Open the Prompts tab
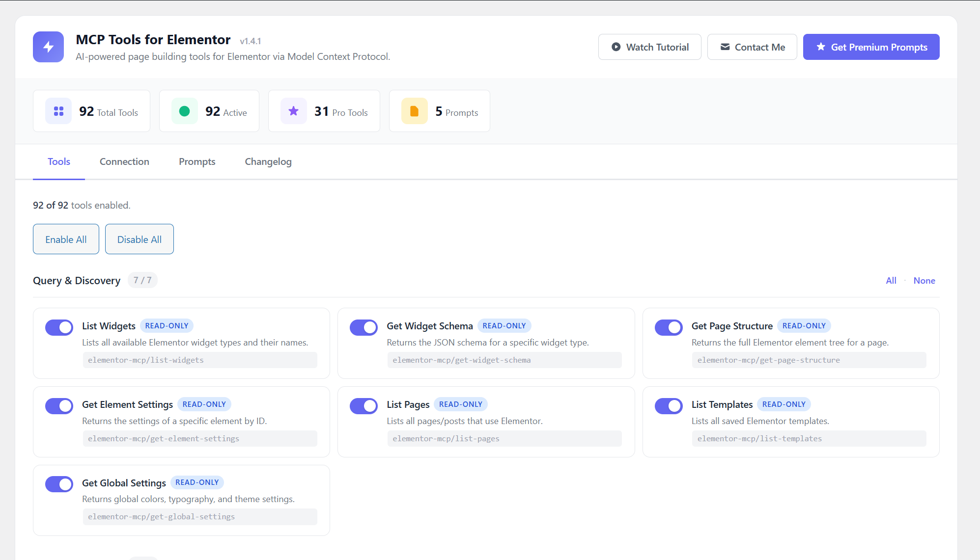980x560 pixels. point(197,161)
